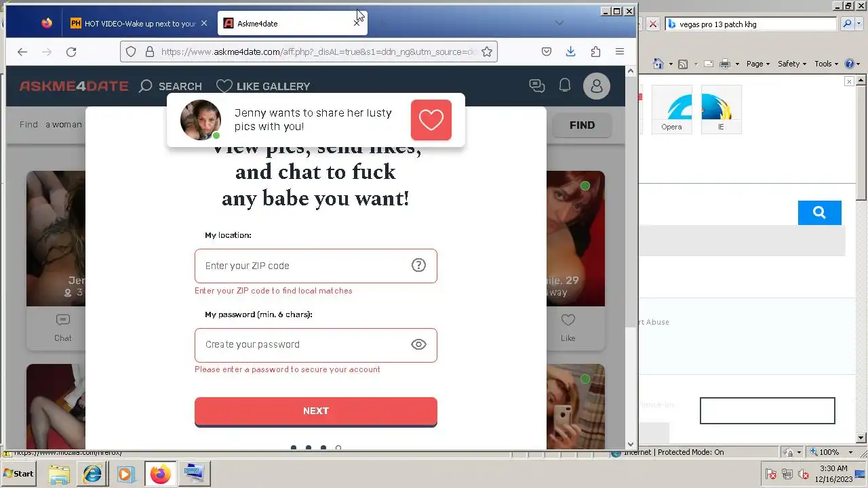Click IE read mail icon

coord(709,64)
